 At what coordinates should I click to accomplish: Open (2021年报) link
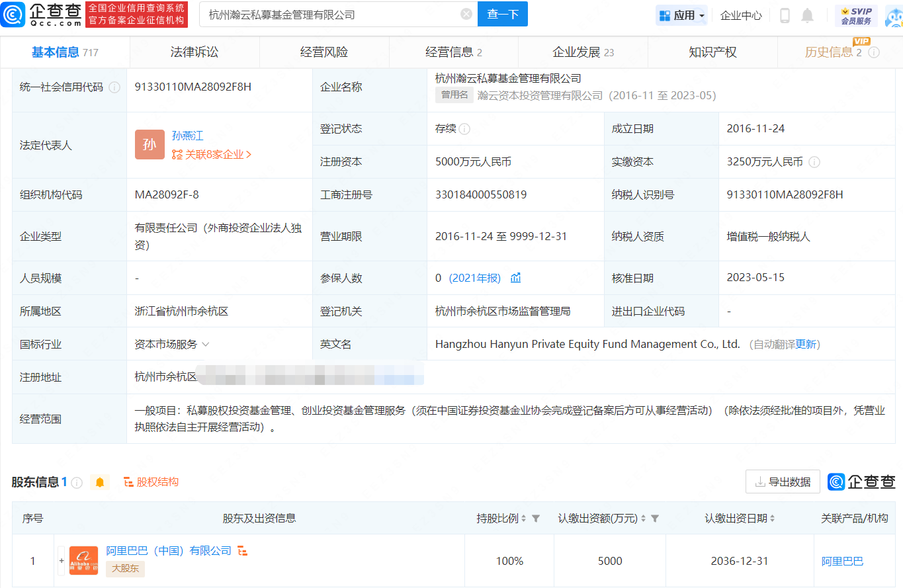[475, 278]
